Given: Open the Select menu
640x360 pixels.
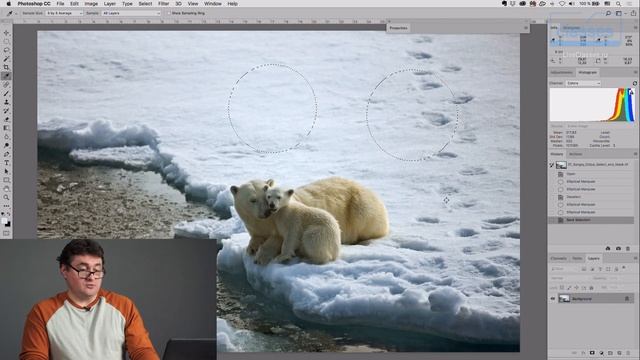Looking at the screenshot, I should click(145, 4).
